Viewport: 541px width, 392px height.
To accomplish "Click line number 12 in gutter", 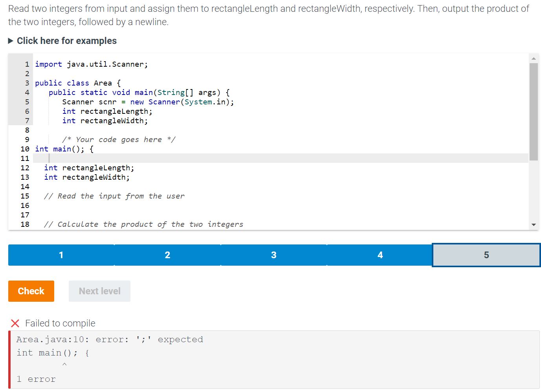I will [x=25, y=168].
